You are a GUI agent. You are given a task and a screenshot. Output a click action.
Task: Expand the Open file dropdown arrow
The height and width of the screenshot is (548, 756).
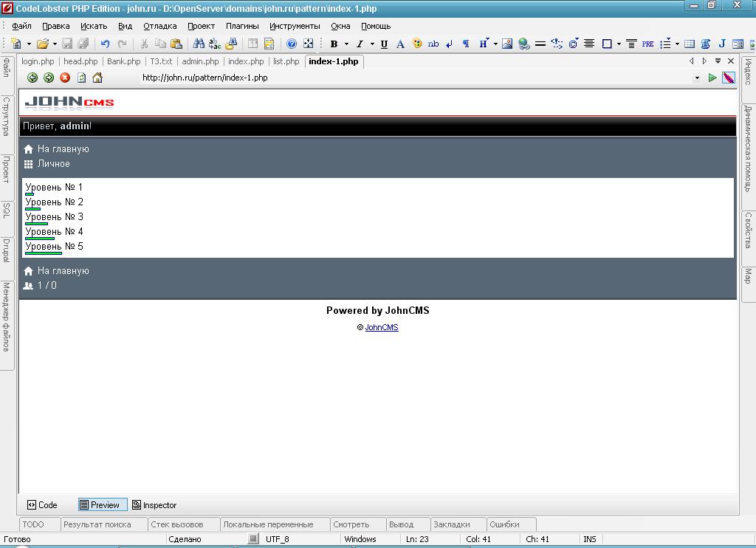click(x=55, y=44)
